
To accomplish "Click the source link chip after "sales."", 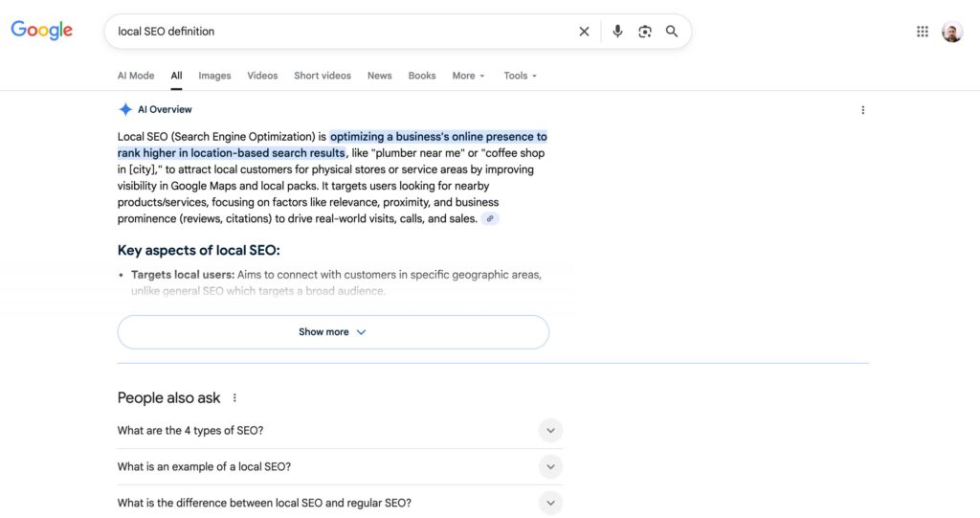I will (x=490, y=219).
